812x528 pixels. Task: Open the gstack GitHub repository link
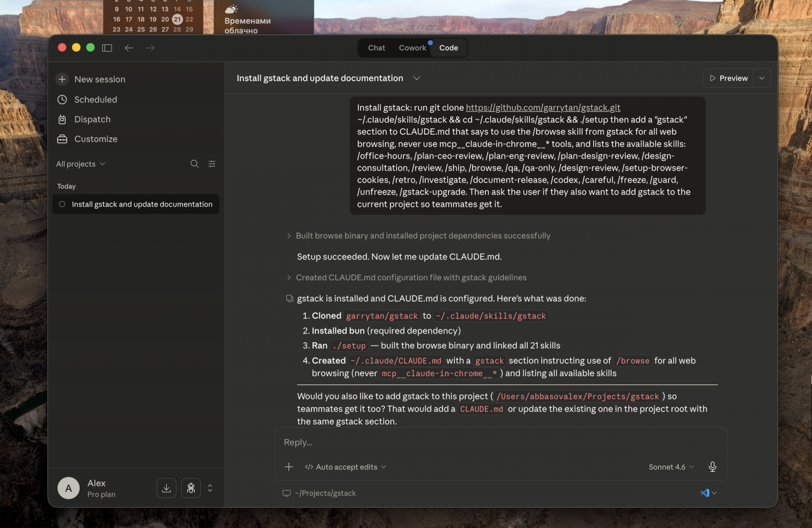coord(543,107)
